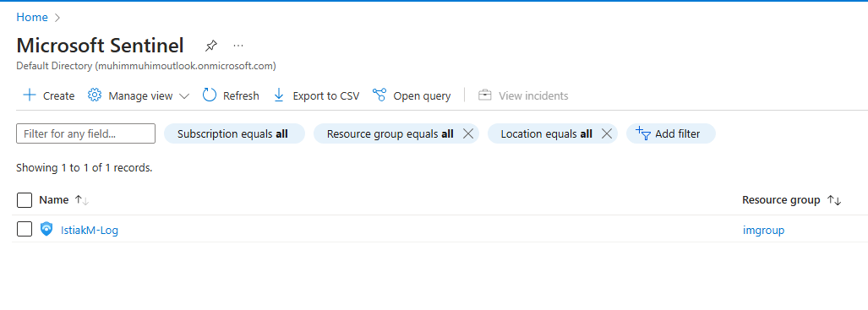868x310 pixels.
Task: Click the IstiakM-Log Sentinel shield icon
Action: 47,229
